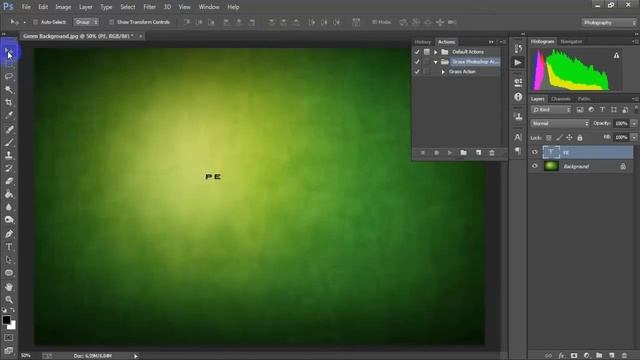Delete action with Actions trash button
The image size is (640, 360).
click(x=492, y=153)
